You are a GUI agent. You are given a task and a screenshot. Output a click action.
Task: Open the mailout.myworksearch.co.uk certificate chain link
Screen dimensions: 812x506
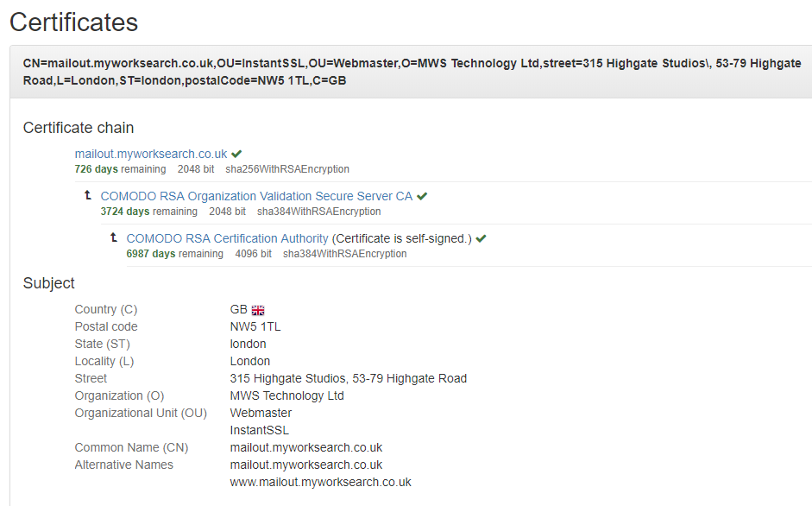(x=151, y=155)
